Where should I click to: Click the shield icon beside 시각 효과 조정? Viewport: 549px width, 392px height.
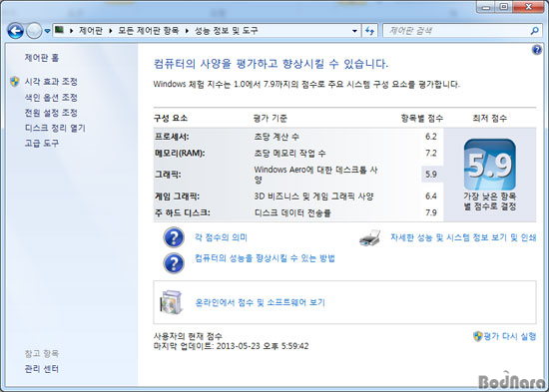15,82
